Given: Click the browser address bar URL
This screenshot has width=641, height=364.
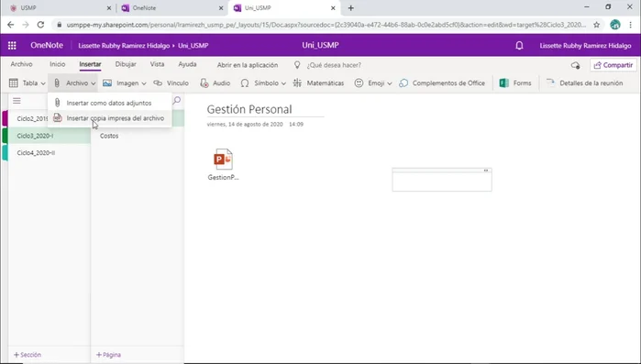Looking at the screenshot, I should [326, 25].
